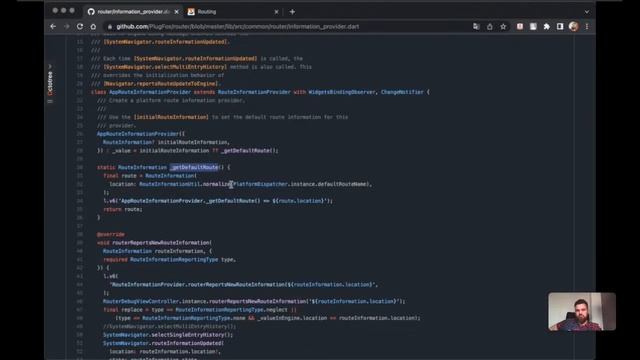This screenshot has width=640, height=360.
Task: Open the translate page icon
Action: [476, 27]
